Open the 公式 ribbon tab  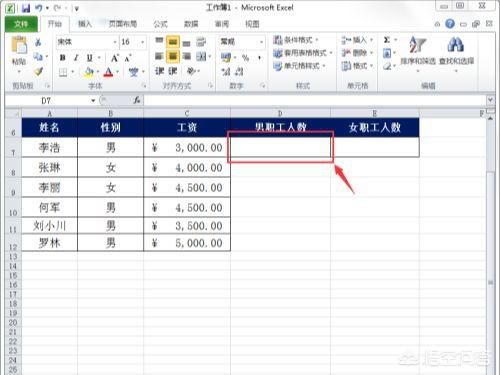tap(160, 24)
